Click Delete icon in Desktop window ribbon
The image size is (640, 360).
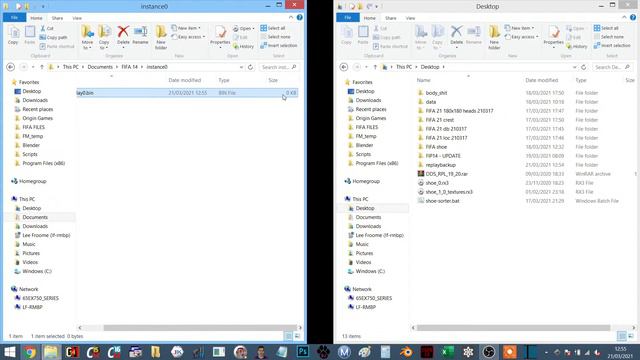pyautogui.click(x=456, y=36)
